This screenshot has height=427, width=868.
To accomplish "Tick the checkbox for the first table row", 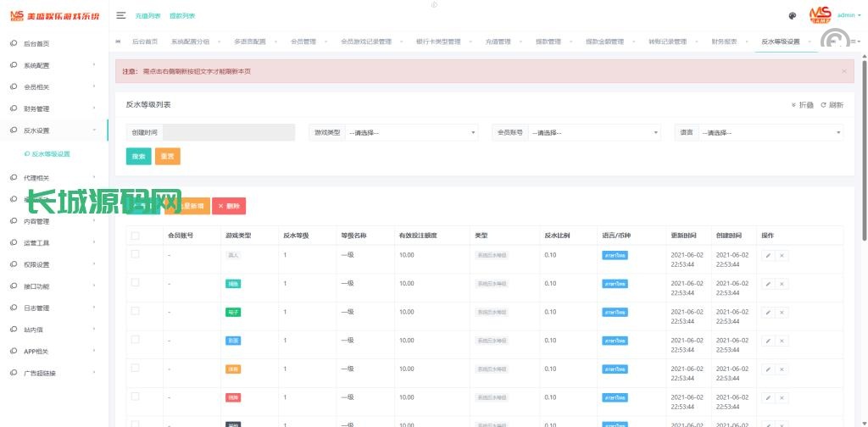I will (135, 254).
